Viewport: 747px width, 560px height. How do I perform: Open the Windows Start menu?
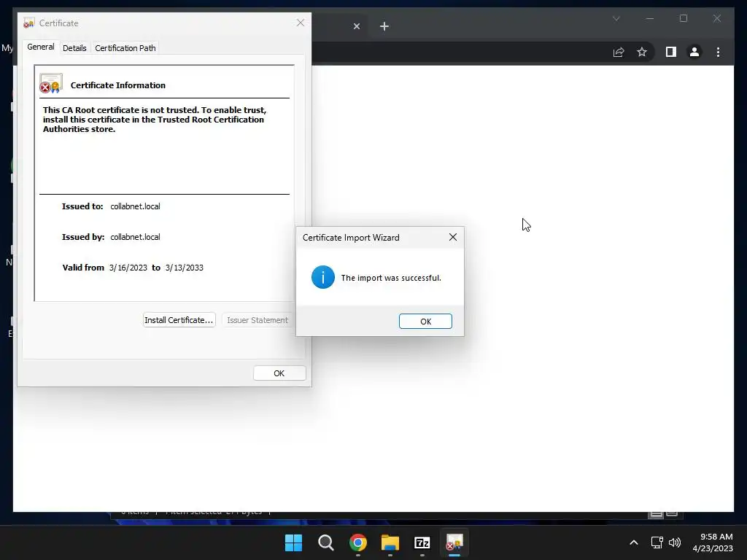293,542
